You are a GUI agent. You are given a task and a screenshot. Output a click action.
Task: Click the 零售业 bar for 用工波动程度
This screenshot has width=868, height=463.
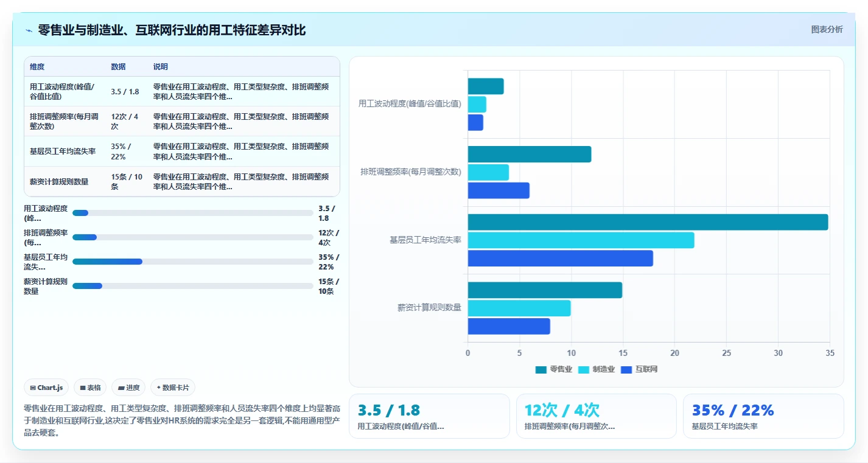(486, 86)
